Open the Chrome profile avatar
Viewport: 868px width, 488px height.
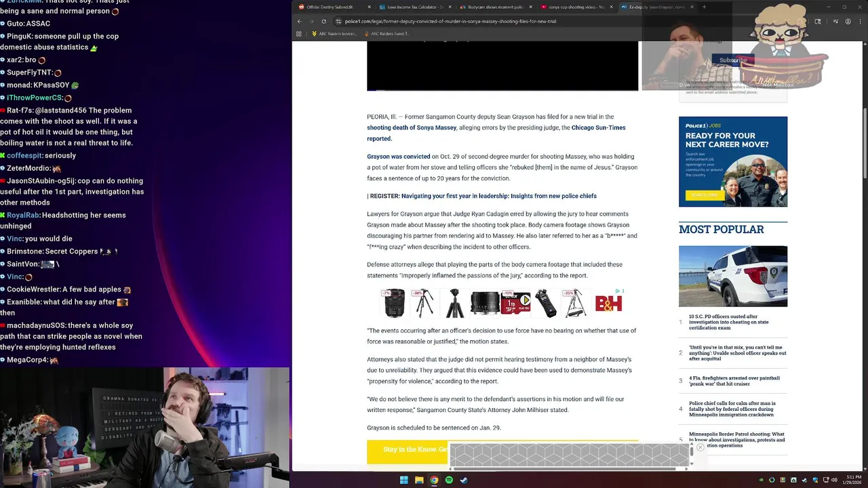pos(848,21)
